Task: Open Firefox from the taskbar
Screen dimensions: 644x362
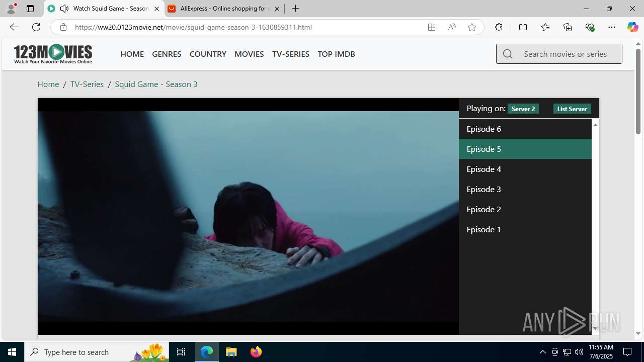Action: pyautogui.click(x=256, y=352)
